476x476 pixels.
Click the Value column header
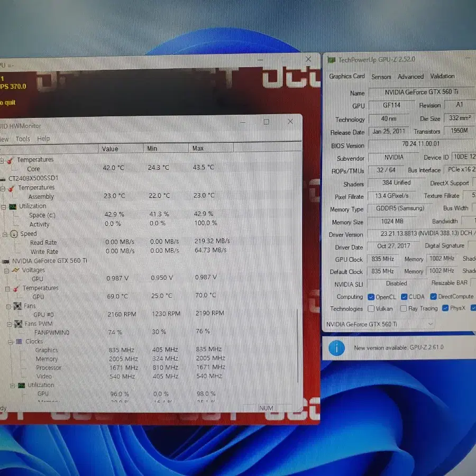(x=121, y=149)
